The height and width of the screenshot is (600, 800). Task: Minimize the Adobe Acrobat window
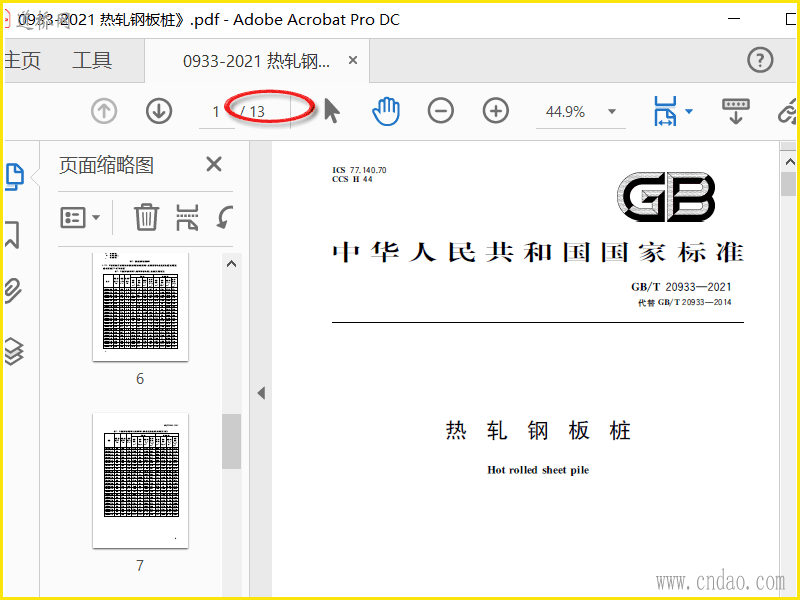pyautogui.click(x=734, y=18)
